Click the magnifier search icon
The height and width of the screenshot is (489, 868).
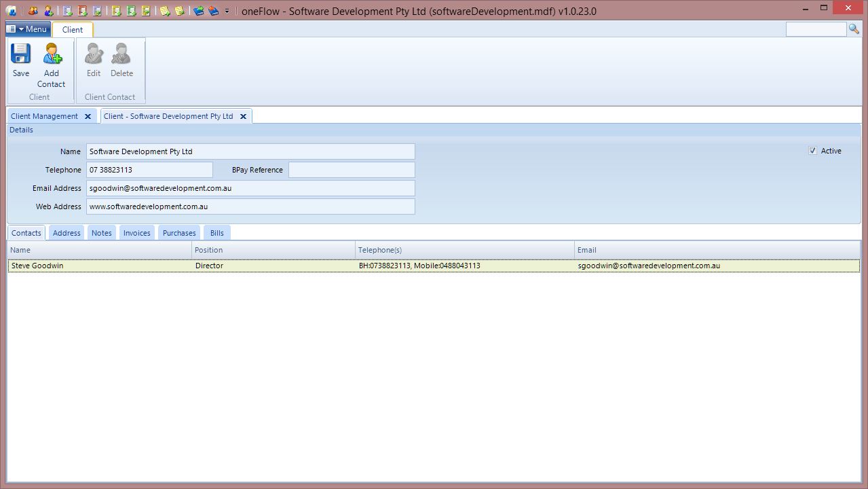pyautogui.click(x=854, y=29)
